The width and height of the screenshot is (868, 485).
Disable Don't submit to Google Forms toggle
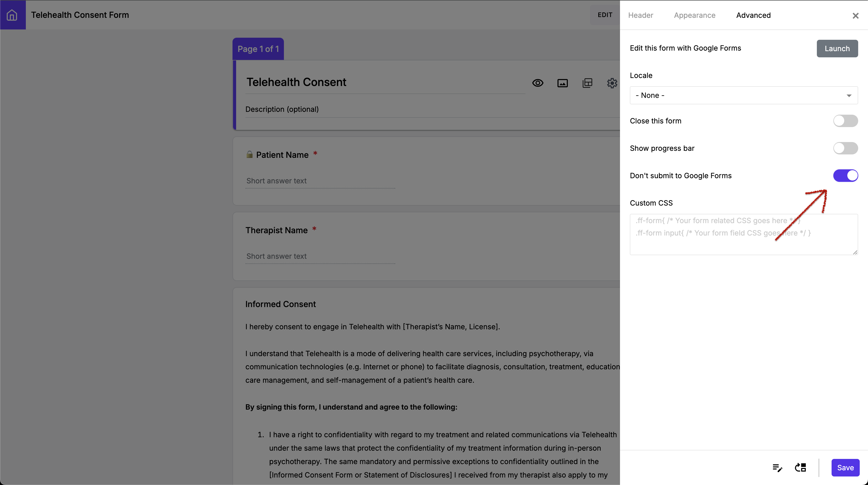tap(845, 175)
